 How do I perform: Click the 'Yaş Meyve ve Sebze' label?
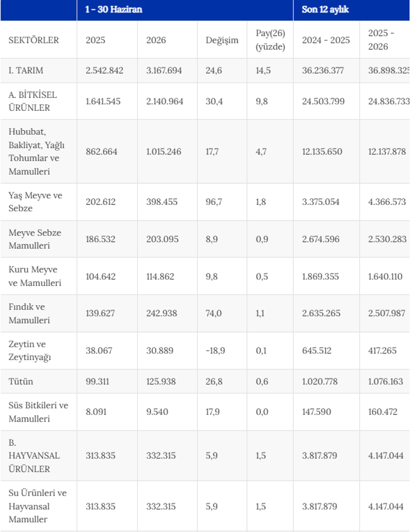point(35,202)
